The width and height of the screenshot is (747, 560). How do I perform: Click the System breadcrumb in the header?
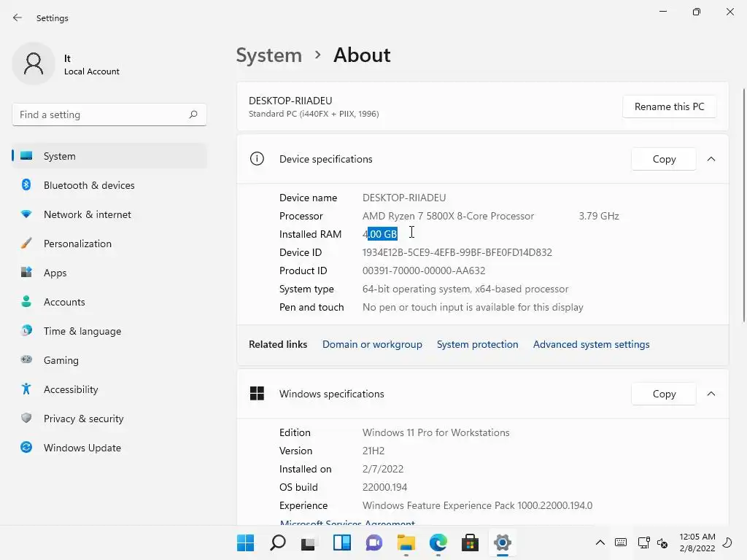pyautogui.click(x=269, y=55)
